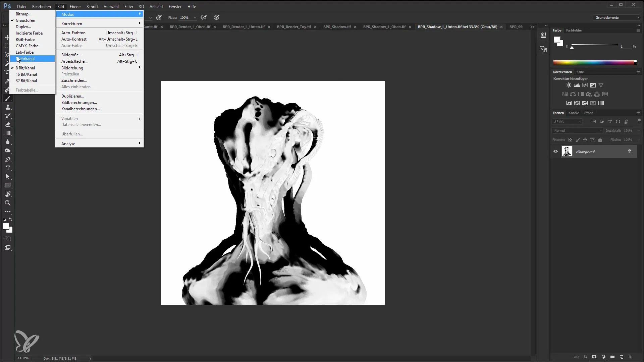Expand Analyse submenu arrow
644x362 pixels.
click(140, 144)
